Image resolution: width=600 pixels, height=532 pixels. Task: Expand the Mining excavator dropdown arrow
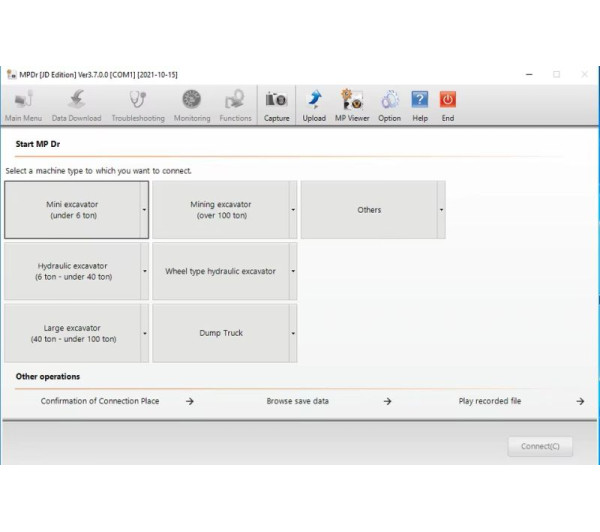point(293,210)
